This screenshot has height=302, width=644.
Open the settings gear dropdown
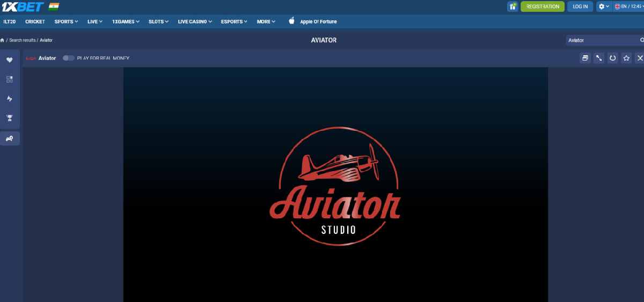click(604, 6)
